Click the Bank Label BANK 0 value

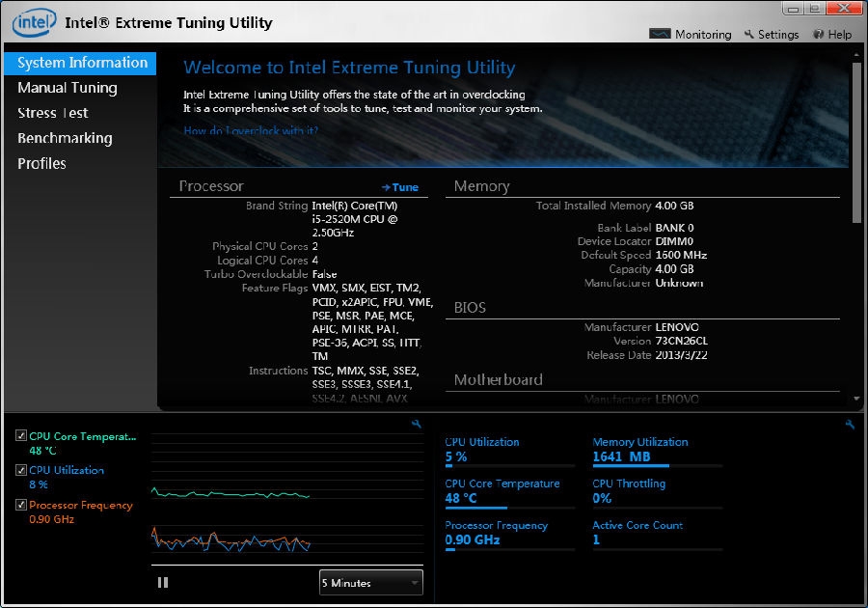(674, 228)
